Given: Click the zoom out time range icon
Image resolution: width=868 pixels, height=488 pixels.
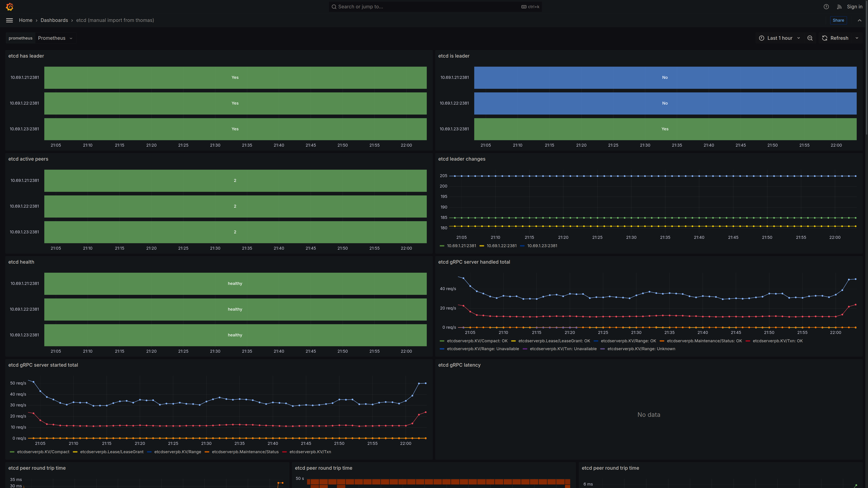Looking at the screenshot, I should (x=810, y=38).
